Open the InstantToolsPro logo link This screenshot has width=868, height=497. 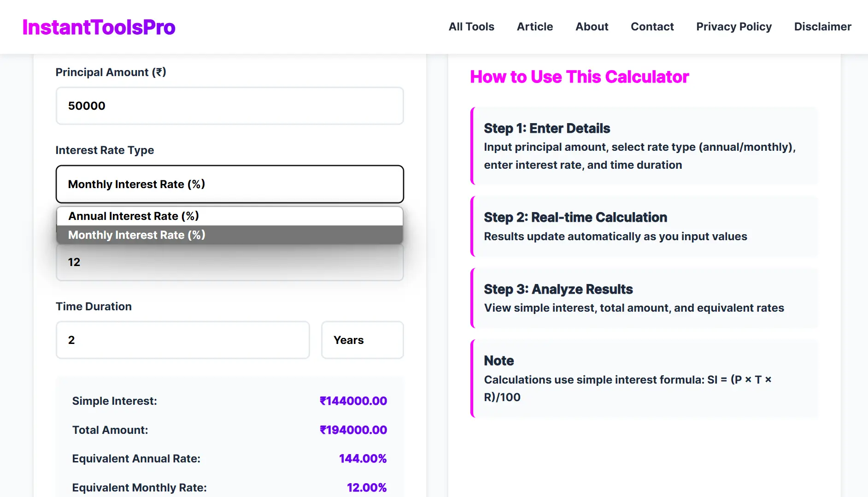point(99,27)
